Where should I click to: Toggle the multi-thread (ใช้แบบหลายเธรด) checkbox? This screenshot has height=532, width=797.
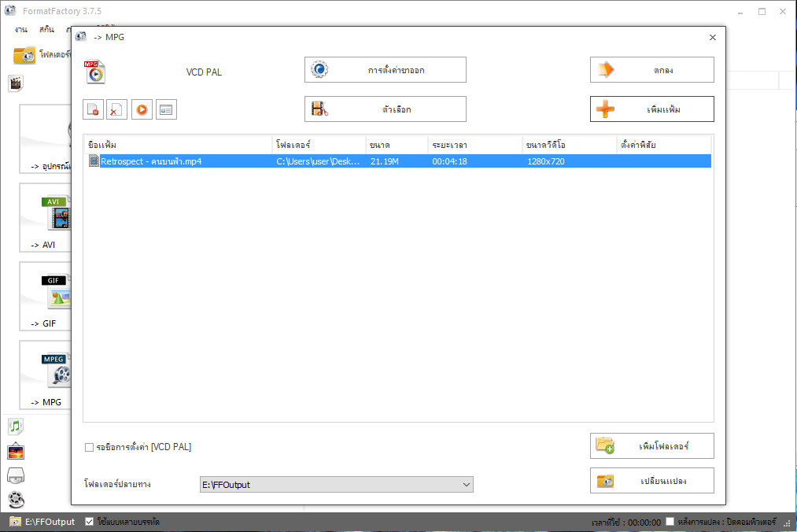(90, 521)
